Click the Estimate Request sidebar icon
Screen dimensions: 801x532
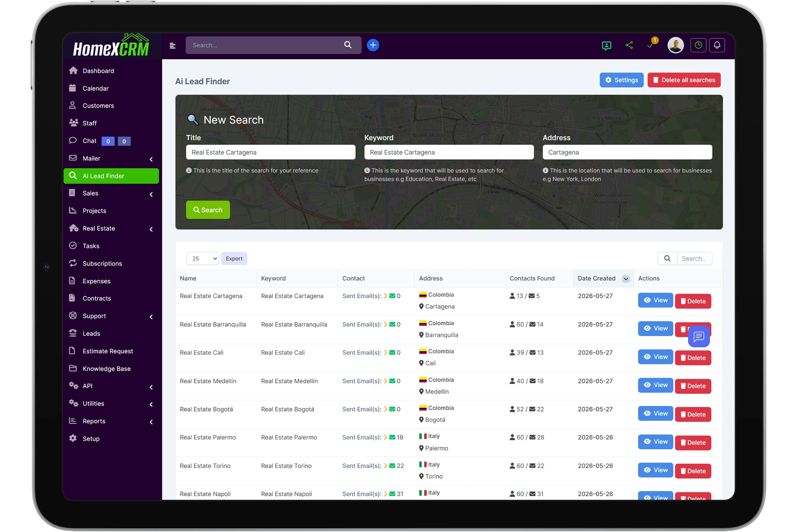coord(72,351)
